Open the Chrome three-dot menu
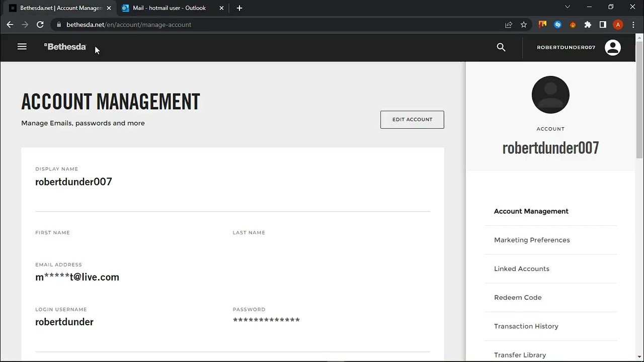The image size is (644, 362). pos(633,25)
